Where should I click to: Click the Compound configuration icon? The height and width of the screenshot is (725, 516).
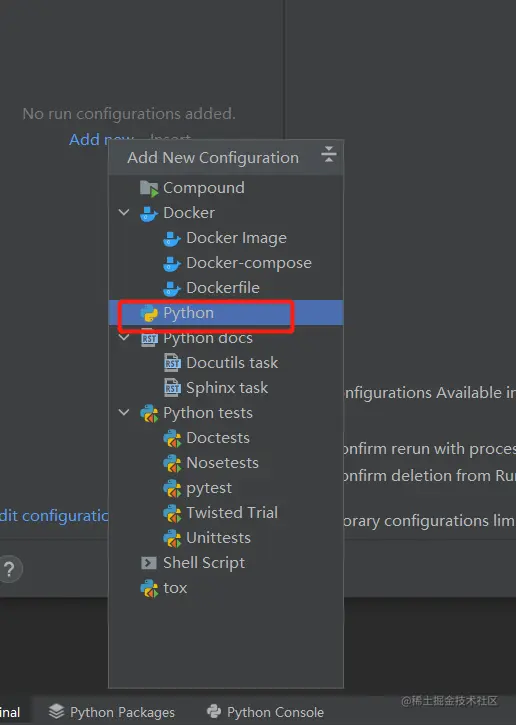[x=149, y=188]
